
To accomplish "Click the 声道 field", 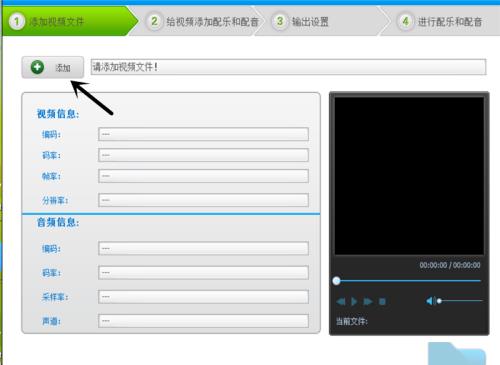I will pos(203,321).
